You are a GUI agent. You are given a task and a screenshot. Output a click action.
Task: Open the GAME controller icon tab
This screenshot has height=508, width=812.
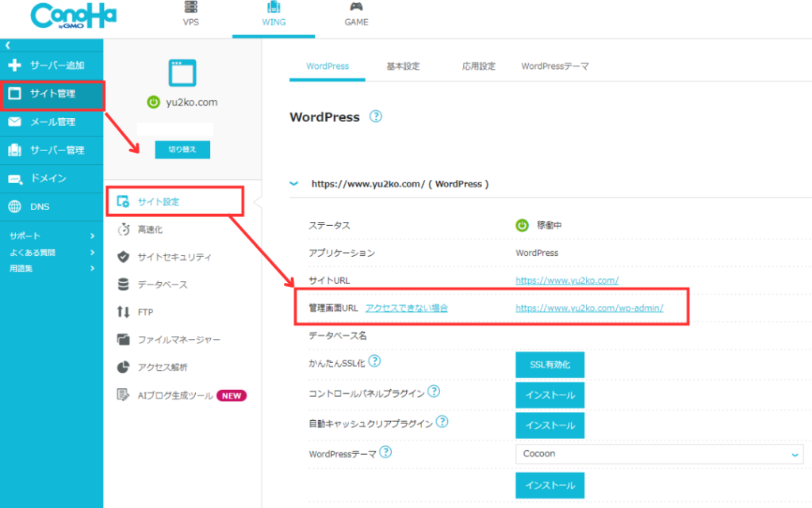click(356, 7)
